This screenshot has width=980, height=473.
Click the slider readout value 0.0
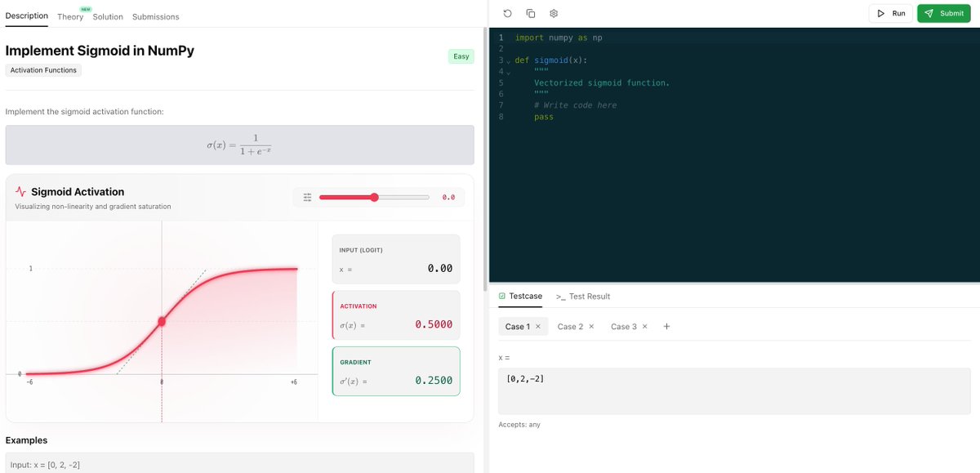(x=448, y=197)
